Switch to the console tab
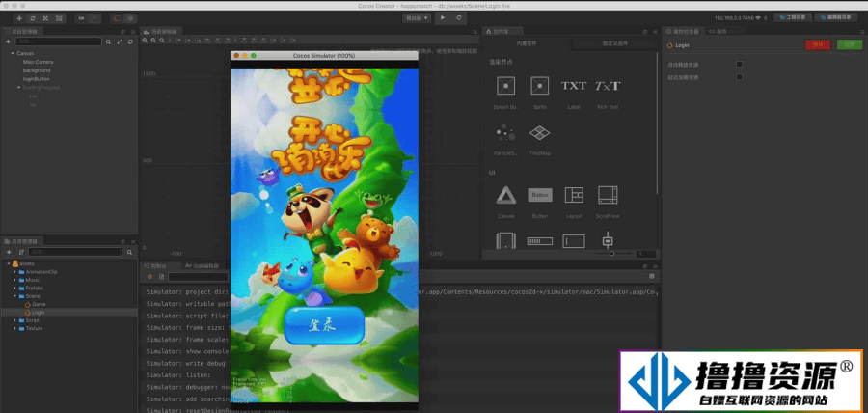This screenshot has height=413, width=868. click(x=159, y=265)
